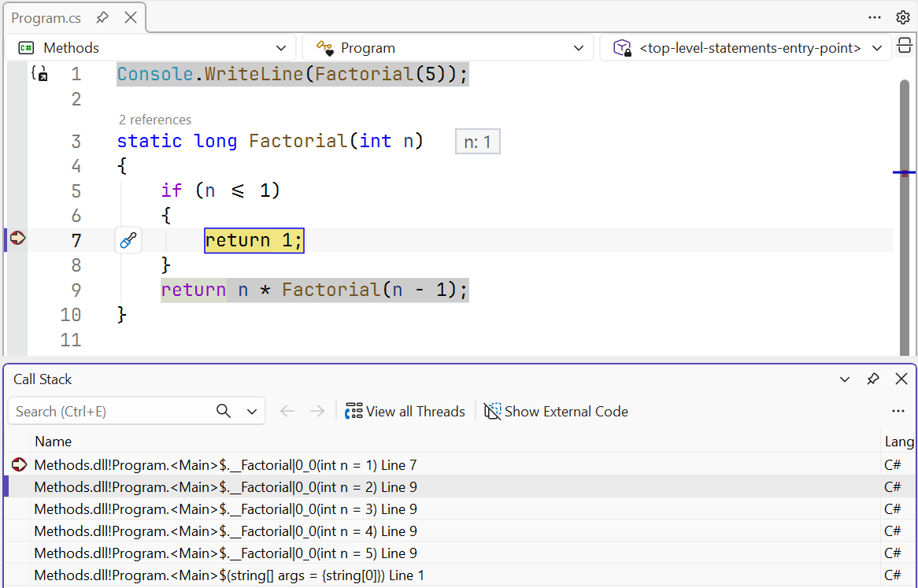Click the Name column header
Image resolution: width=918 pixels, height=588 pixels.
[x=455, y=442]
